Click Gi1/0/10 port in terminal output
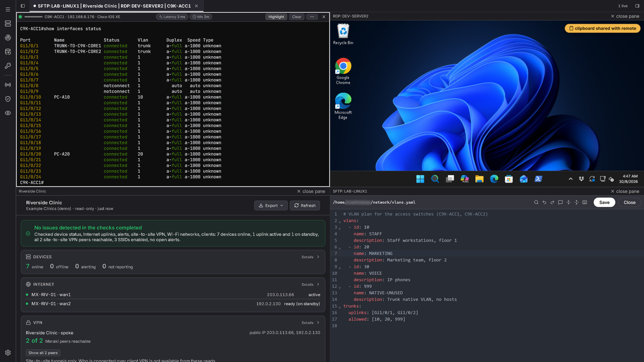 (x=31, y=97)
